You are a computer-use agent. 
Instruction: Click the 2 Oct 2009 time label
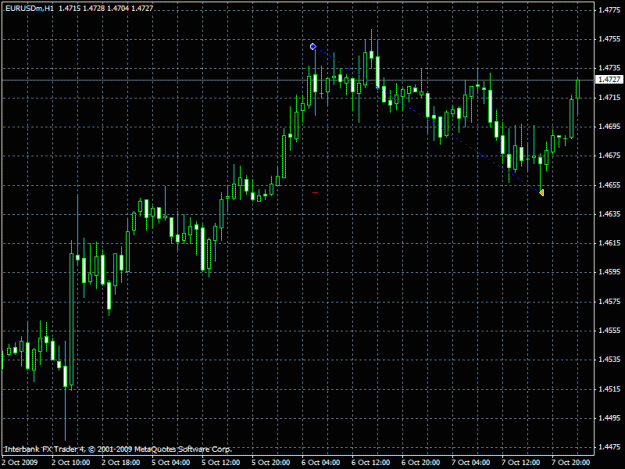[20, 463]
